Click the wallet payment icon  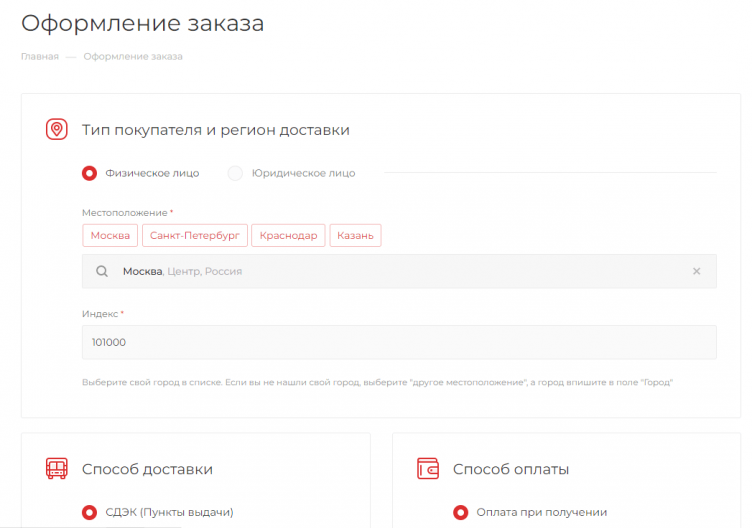tap(428, 469)
